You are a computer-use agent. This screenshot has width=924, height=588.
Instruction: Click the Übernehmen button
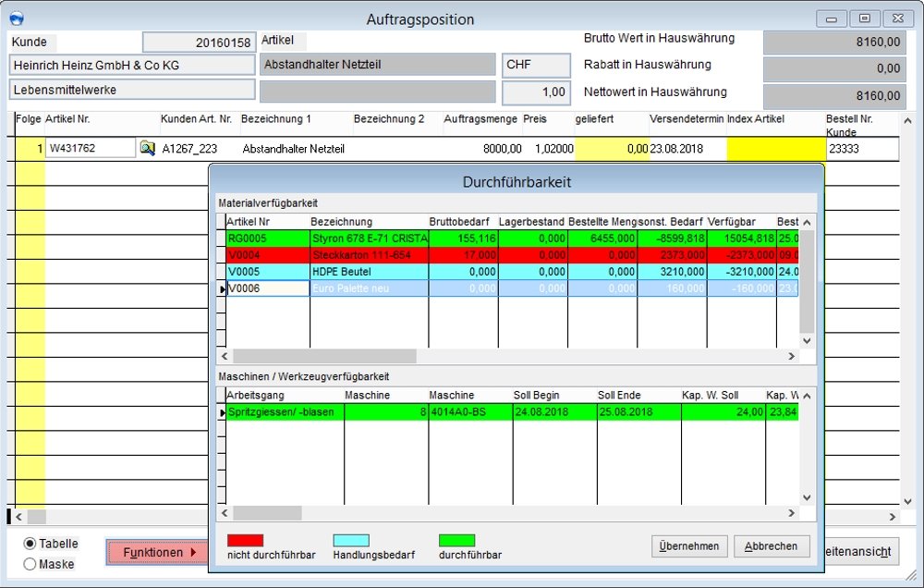pyautogui.click(x=689, y=546)
